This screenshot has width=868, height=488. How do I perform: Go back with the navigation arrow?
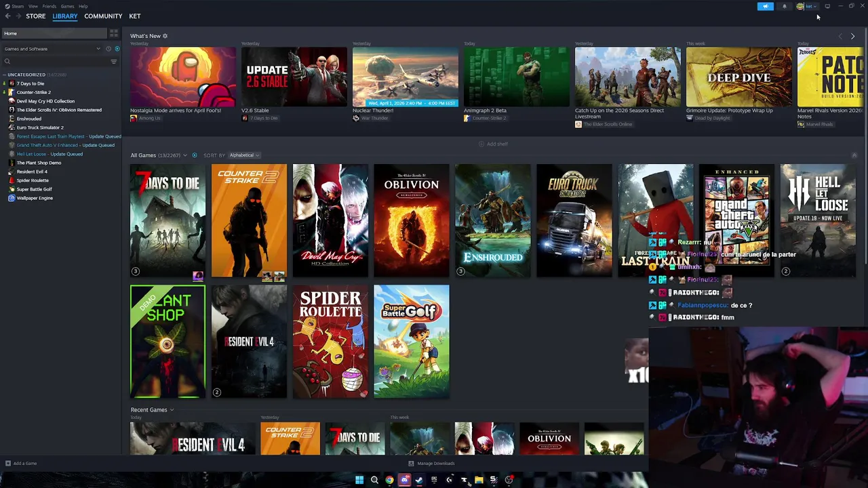[7, 16]
